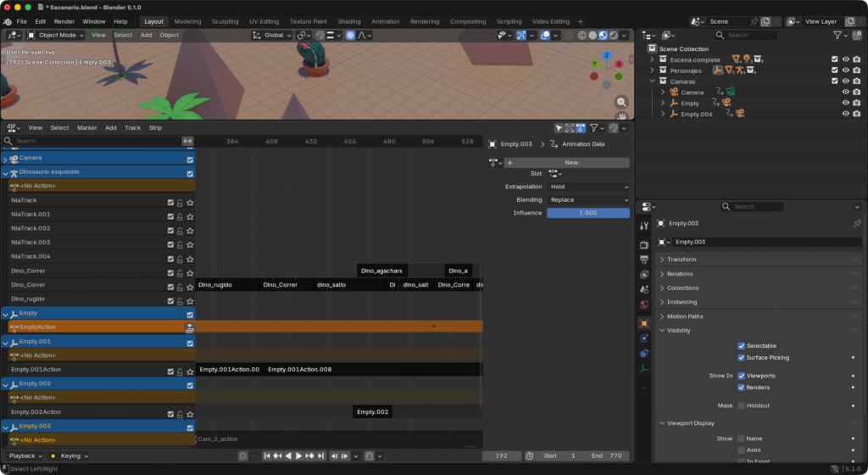The image size is (868, 475).
Task: Open outliner filter funnel icon
Action: click(x=837, y=36)
